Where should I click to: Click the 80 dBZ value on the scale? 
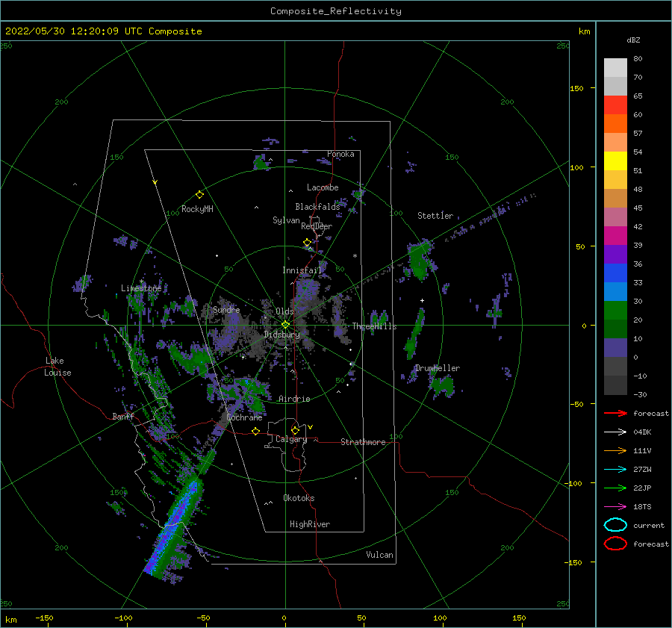click(638, 59)
